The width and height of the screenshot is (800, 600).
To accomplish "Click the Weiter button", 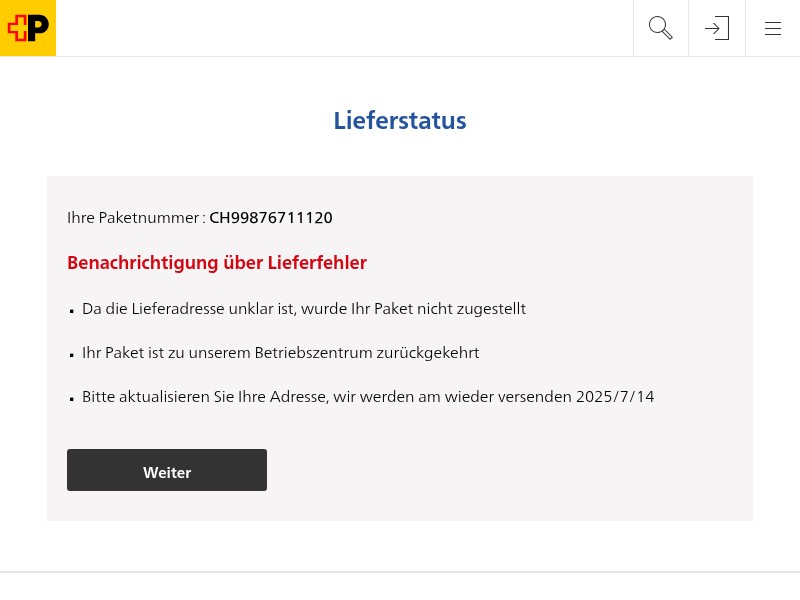I will coord(167,470).
